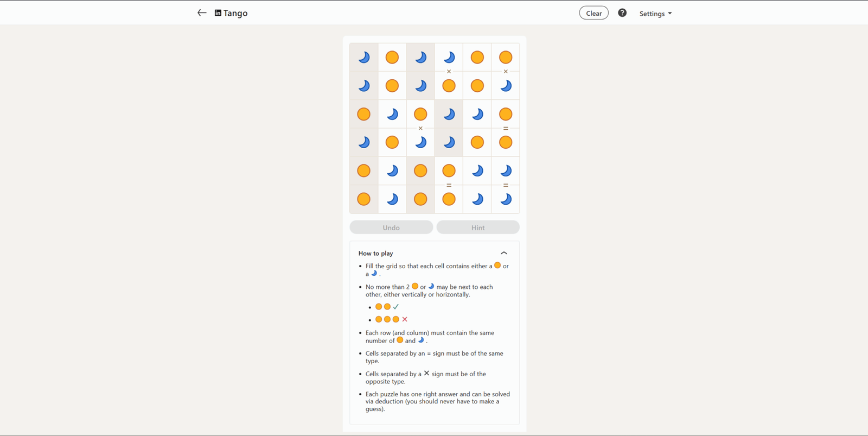The width and height of the screenshot is (868, 436).
Task: Click the Clear button
Action: 593,12
